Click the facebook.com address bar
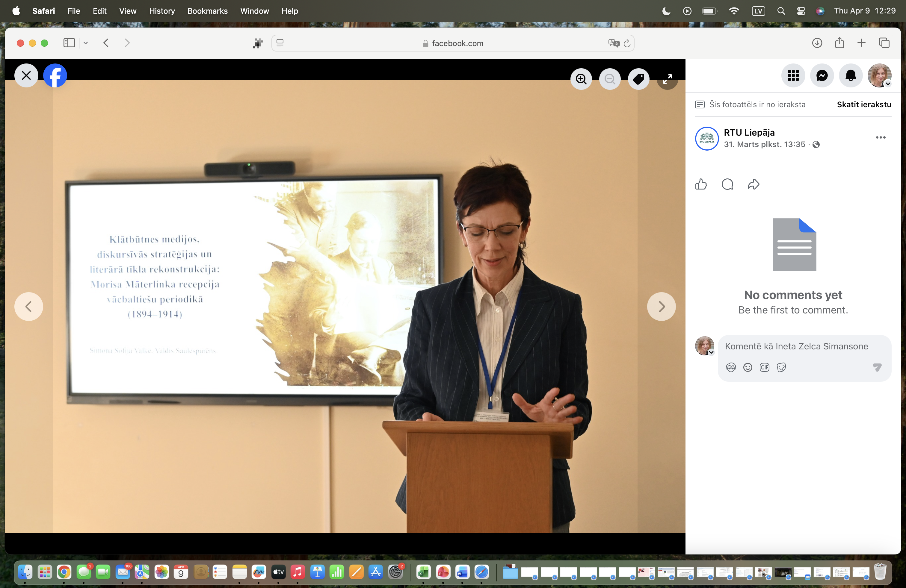The height and width of the screenshot is (588, 906). click(453, 43)
